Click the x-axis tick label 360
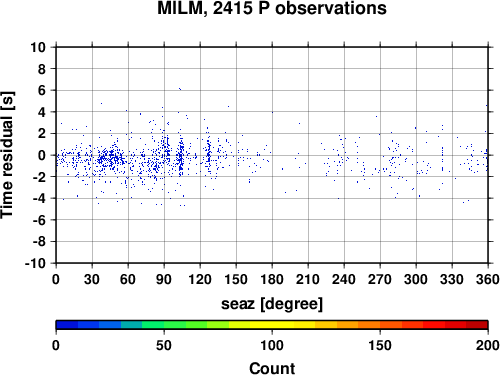The image size is (500, 375). (488, 279)
